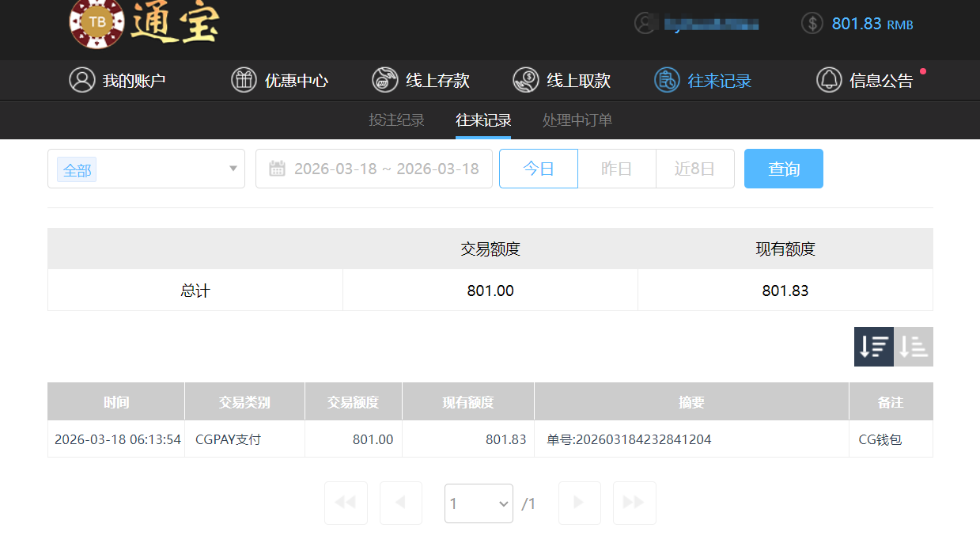Click the user avatar icon near the username

(645, 23)
